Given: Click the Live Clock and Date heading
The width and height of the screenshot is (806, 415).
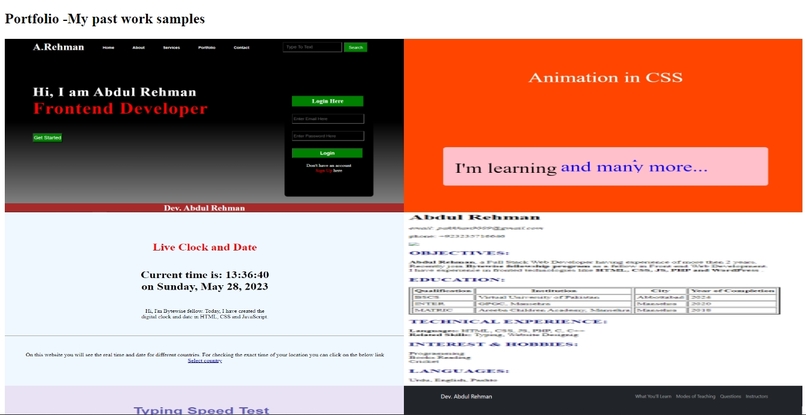Looking at the screenshot, I should click(205, 247).
